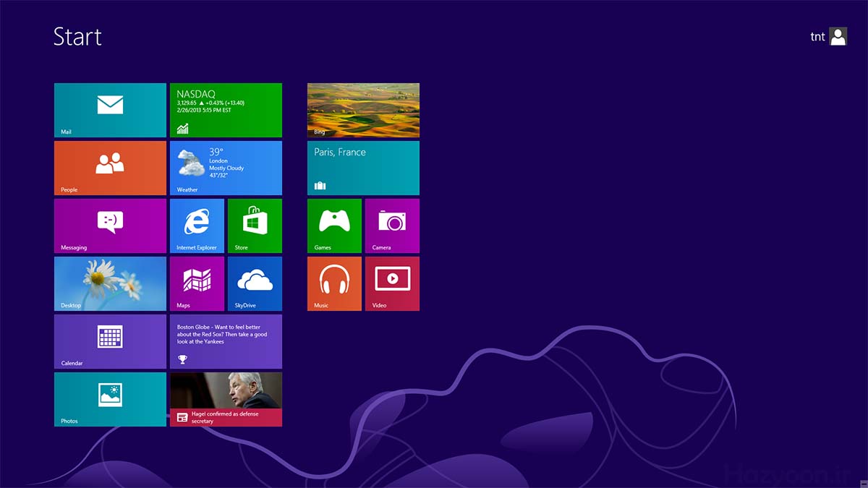The width and height of the screenshot is (868, 488).
Task: Click the tnt user account picture
Action: coord(838,37)
